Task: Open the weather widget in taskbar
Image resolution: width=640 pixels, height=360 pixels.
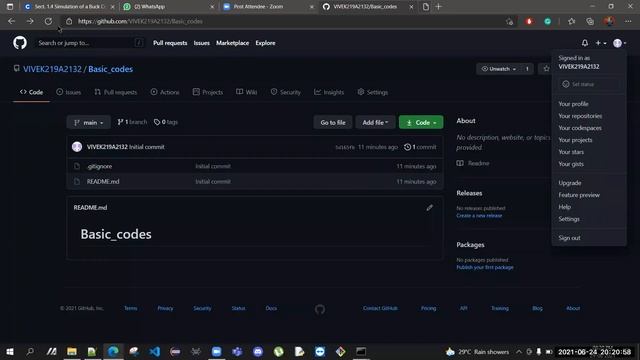Action: coord(477,351)
